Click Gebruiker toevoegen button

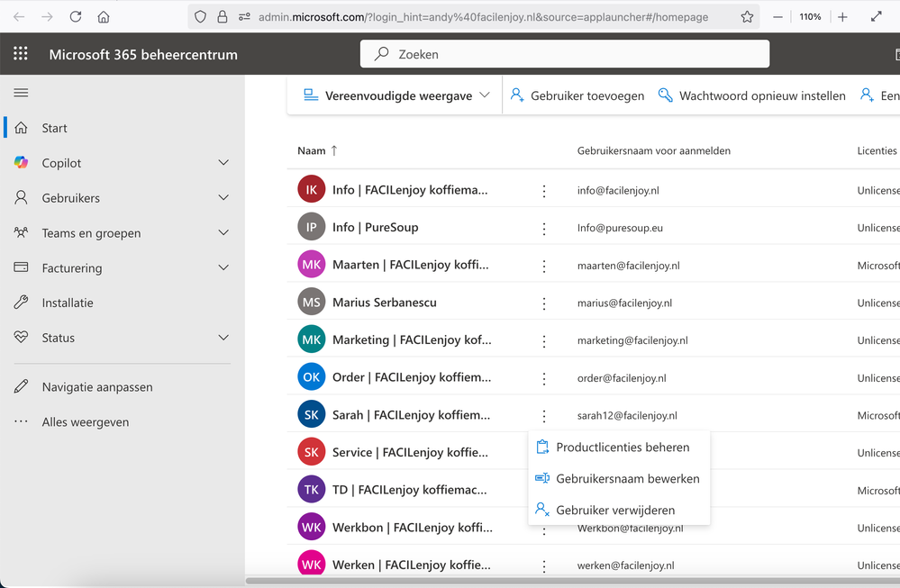577,95
